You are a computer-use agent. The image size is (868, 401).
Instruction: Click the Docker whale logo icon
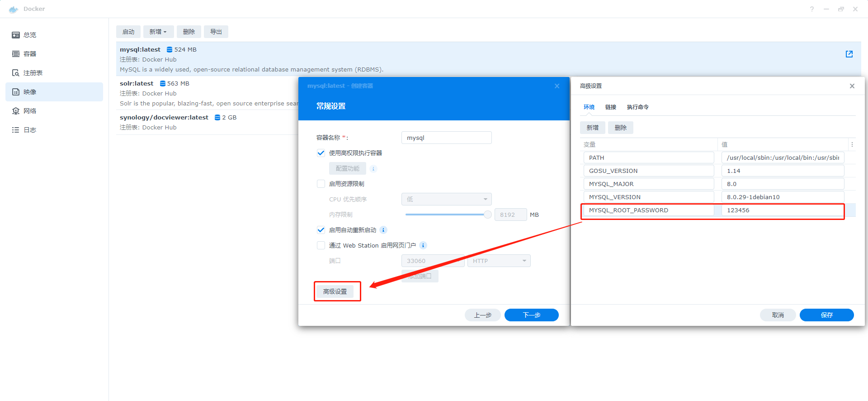point(14,9)
